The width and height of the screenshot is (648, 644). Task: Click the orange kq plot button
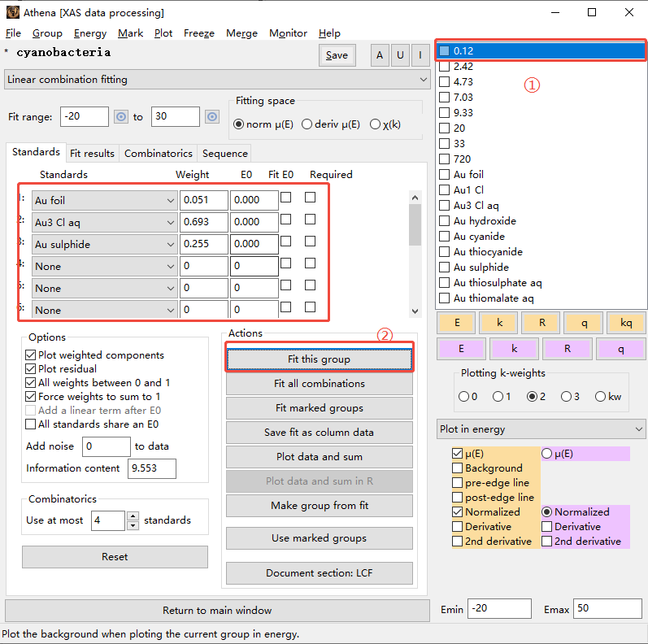(625, 322)
